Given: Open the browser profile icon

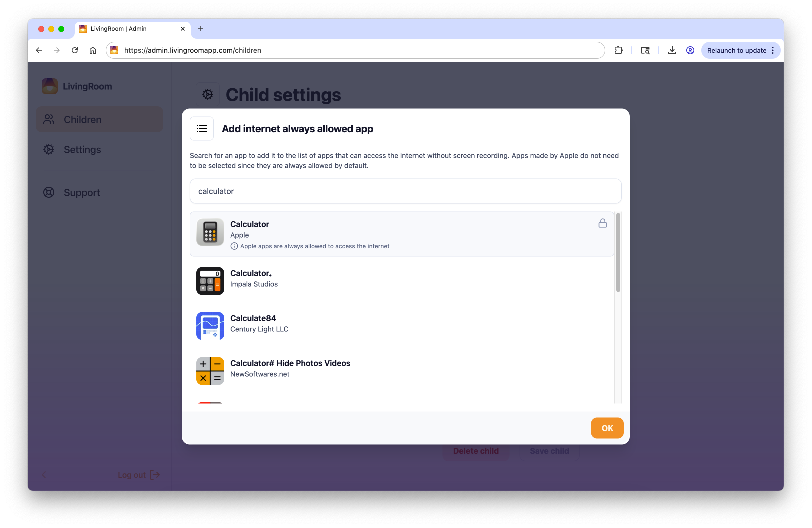Looking at the screenshot, I should pyautogui.click(x=690, y=50).
